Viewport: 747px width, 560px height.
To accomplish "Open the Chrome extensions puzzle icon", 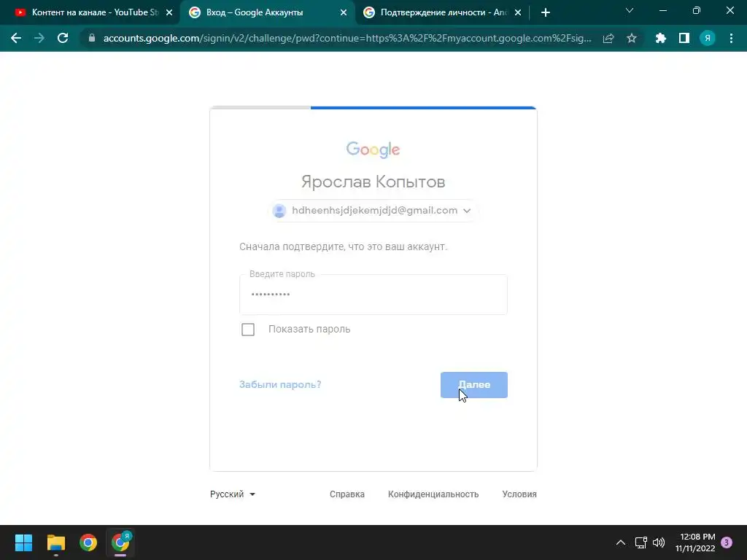I will pos(660,38).
